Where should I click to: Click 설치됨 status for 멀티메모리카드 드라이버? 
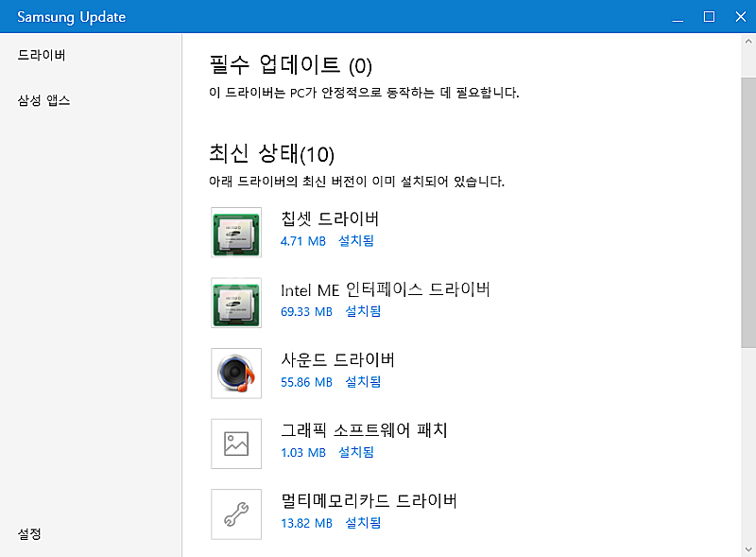[363, 522]
